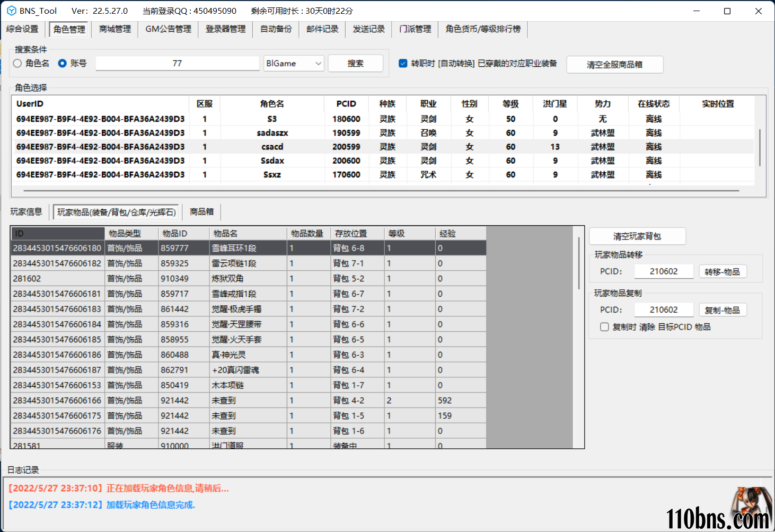
Task: Click the account search field containing 77
Action: coord(178,63)
